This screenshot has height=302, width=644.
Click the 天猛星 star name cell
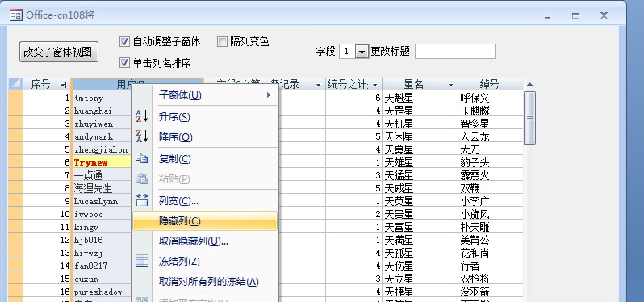point(420,175)
